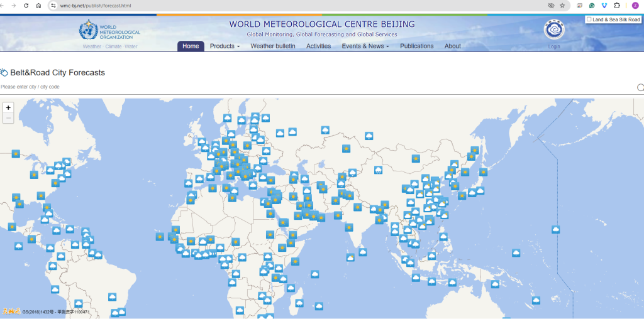
Task: Go to browser home page icon
Action: (38, 5)
